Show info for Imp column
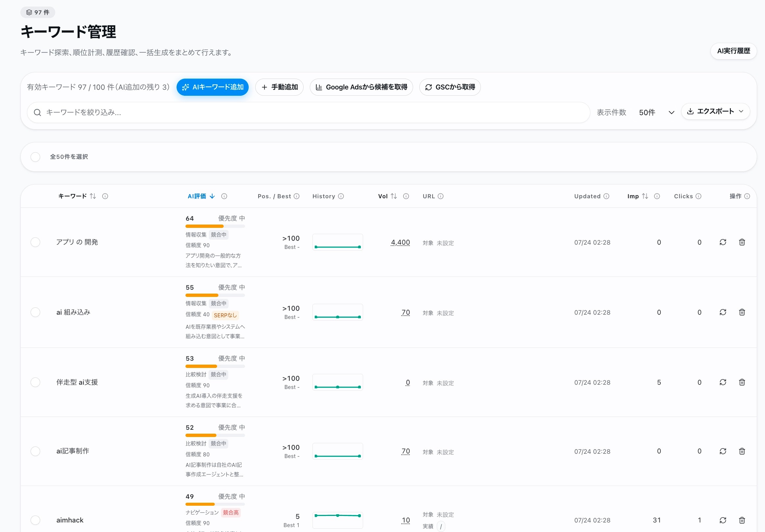 (x=657, y=196)
